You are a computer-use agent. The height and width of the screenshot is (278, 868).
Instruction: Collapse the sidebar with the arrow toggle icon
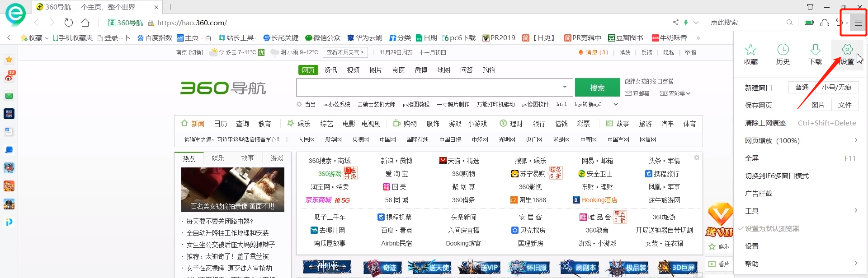point(9,38)
